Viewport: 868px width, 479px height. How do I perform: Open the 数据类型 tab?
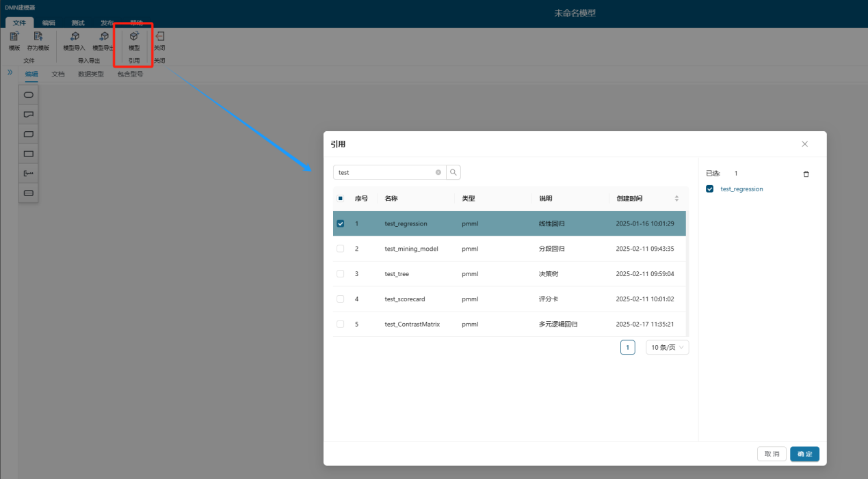(x=91, y=74)
